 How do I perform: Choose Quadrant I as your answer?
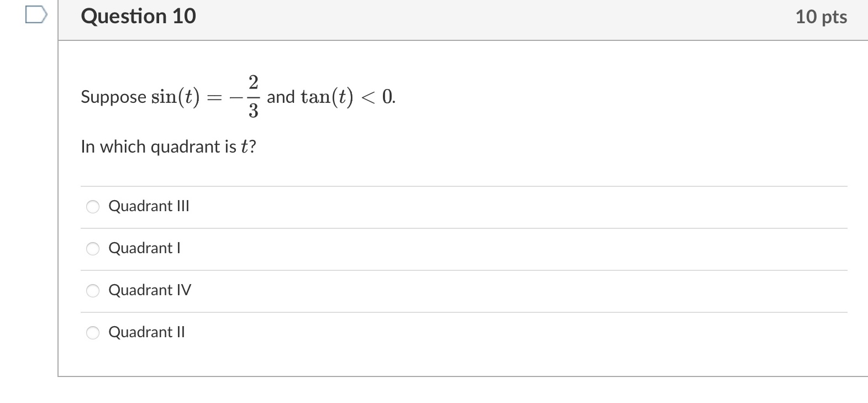(93, 249)
